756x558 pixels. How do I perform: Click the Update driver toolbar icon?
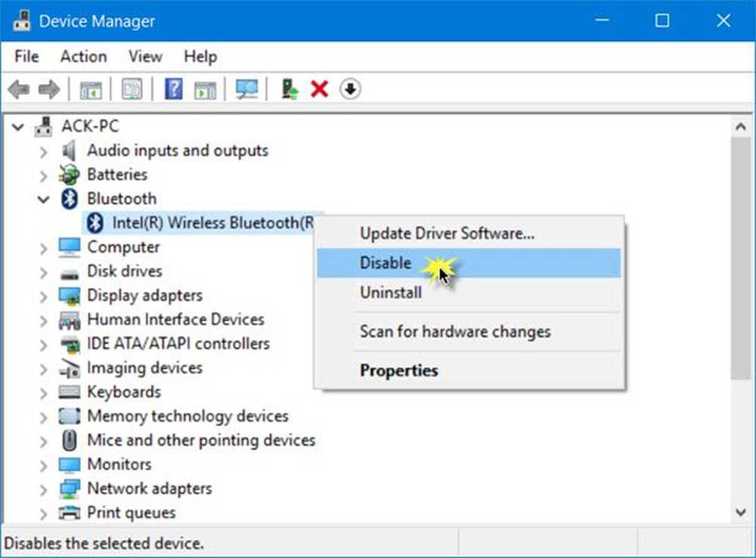[290, 89]
